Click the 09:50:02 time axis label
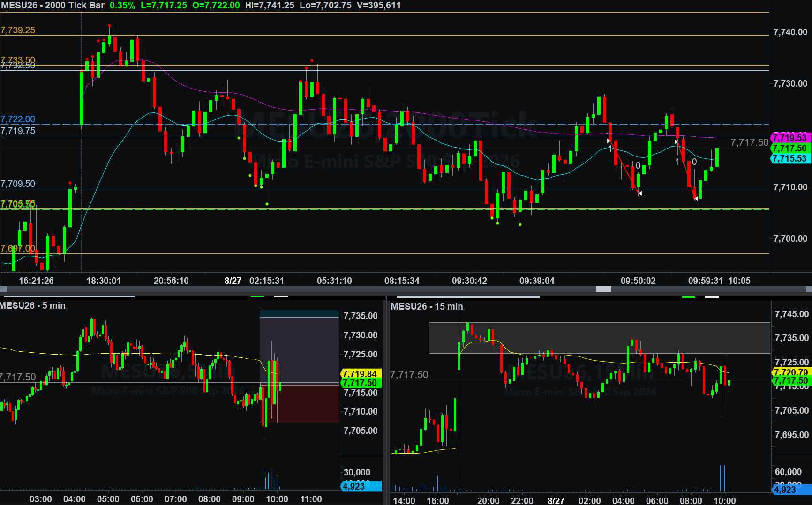This screenshot has width=812, height=505. pyautogui.click(x=638, y=281)
